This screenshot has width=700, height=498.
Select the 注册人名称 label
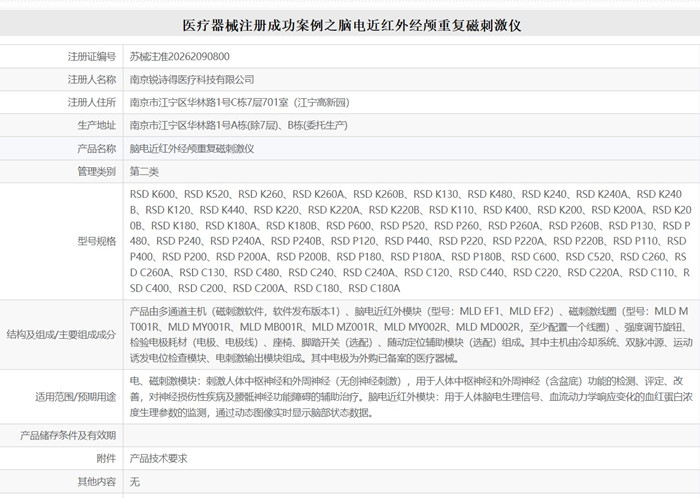[92, 79]
